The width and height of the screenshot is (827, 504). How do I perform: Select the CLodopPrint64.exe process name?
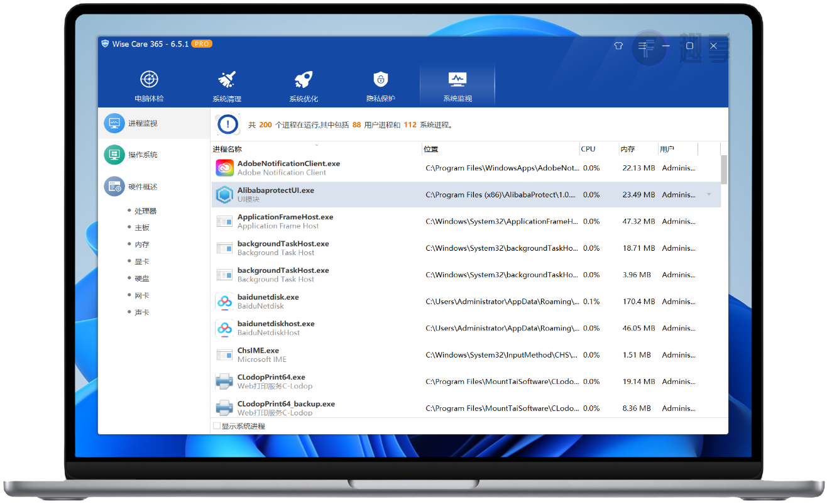[x=271, y=377]
